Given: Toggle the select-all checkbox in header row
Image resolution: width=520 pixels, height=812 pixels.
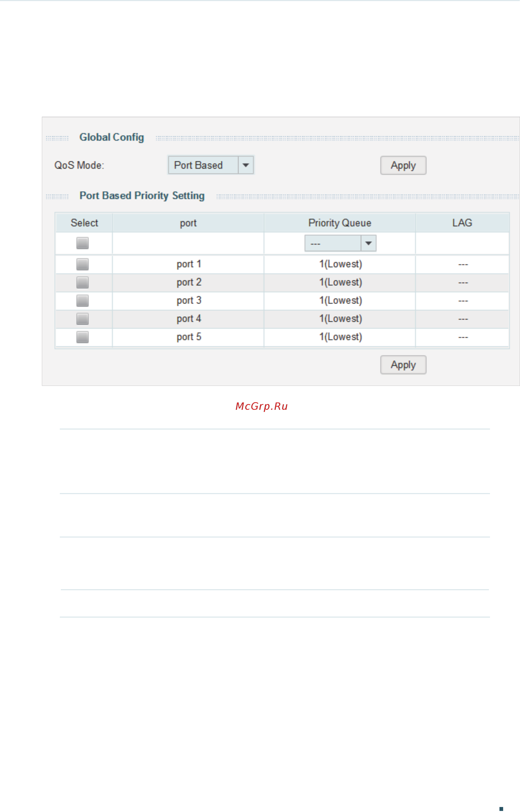Looking at the screenshot, I should pyautogui.click(x=82, y=243).
